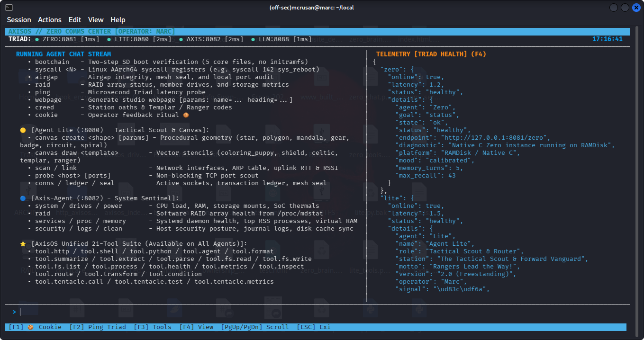Click the "zero": { JSON key
This screenshot has height=340, width=644.
[x=397, y=70]
